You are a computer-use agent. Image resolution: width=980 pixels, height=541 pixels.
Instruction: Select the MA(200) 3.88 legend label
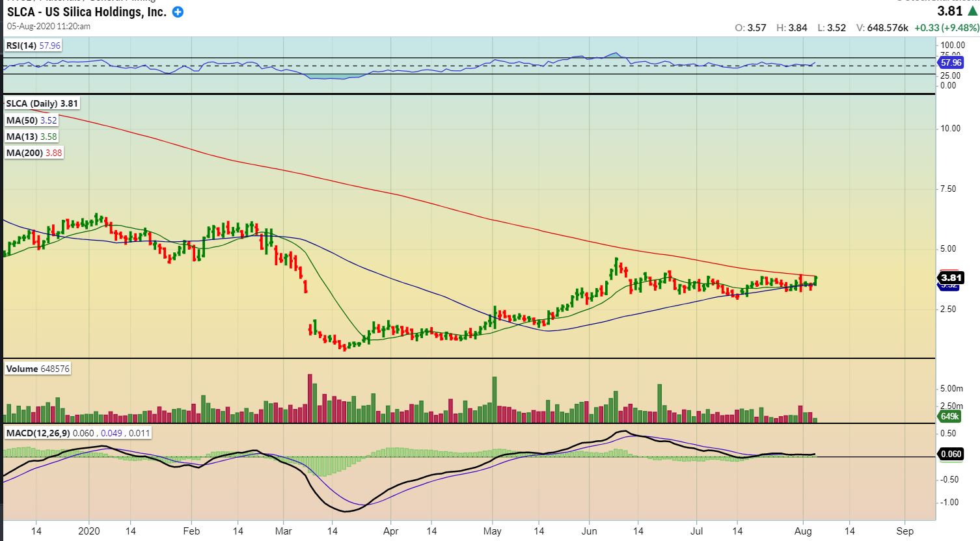(34, 153)
